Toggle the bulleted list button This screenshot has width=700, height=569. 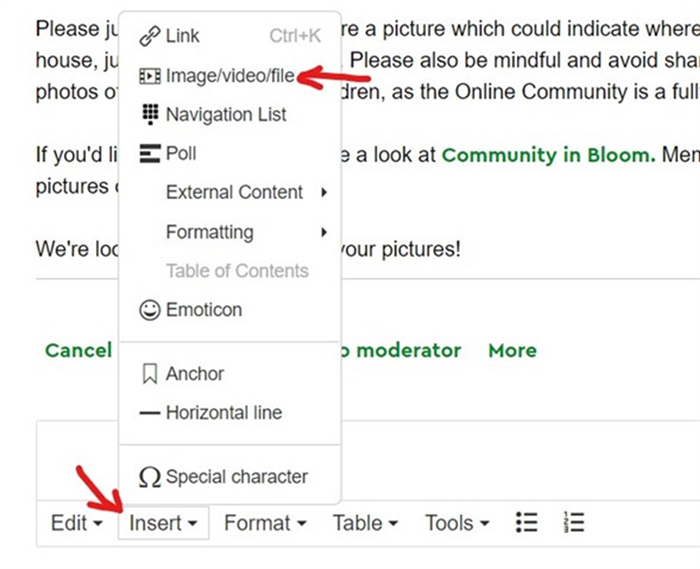pyautogui.click(x=527, y=523)
